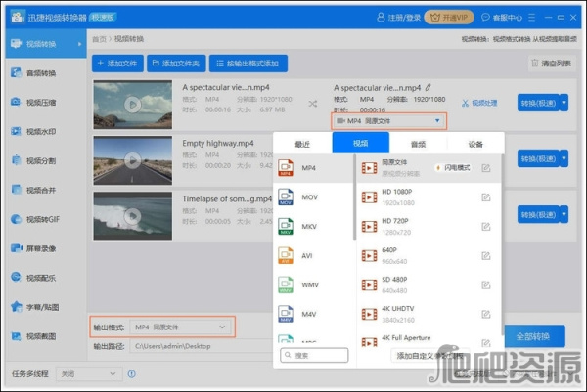
Task: Click the 全部转换 button
Action: click(534, 336)
